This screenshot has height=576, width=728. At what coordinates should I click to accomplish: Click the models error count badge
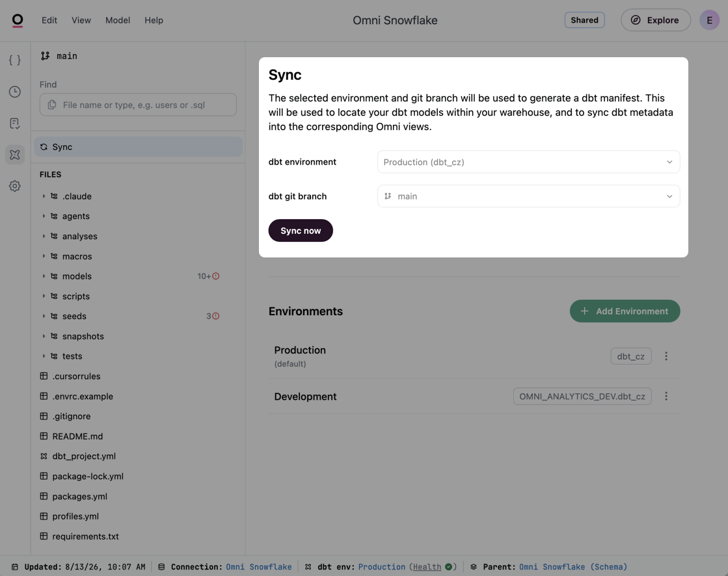pyautogui.click(x=208, y=276)
